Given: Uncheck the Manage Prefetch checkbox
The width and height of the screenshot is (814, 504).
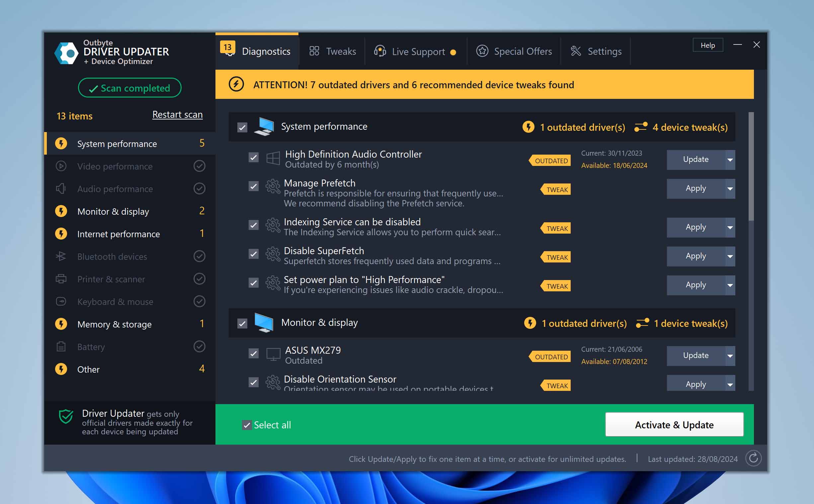Looking at the screenshot, I should coord(254,186).
